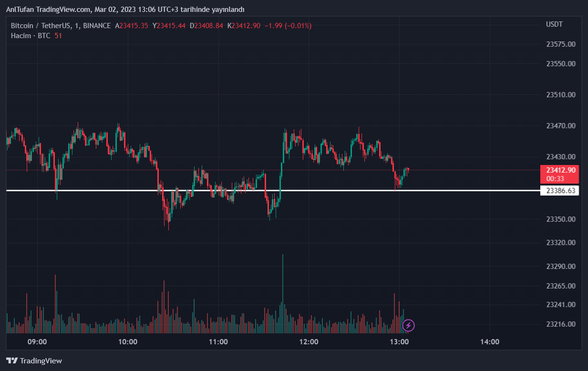Screen dimensions: 588x371
Task: Click the close price value K23412.90
Action: (x=244, y=26)
